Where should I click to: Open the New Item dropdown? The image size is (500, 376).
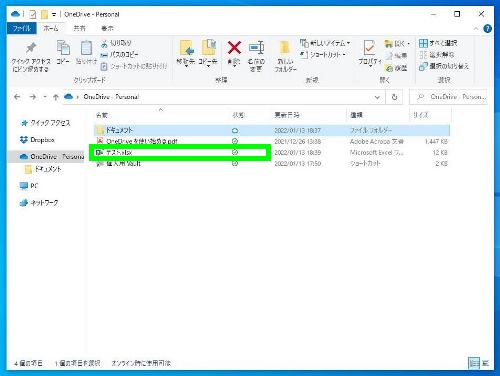pyautogui.click(x=325, y=43)
